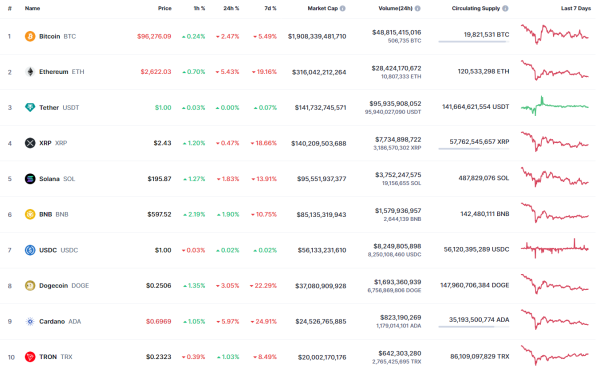Click the Ethereum diamond logo icon
The image size is (600, 371).
tap(30, 72)
